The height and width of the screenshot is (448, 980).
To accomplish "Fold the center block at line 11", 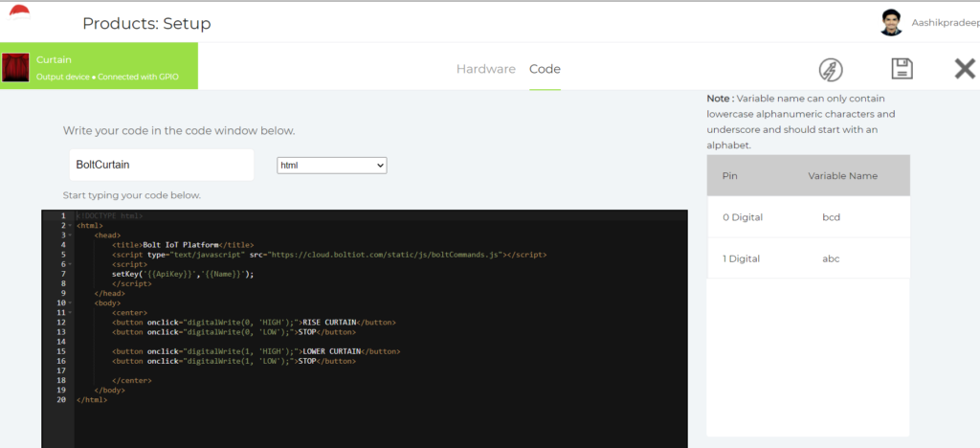I will tap(70, 313).
